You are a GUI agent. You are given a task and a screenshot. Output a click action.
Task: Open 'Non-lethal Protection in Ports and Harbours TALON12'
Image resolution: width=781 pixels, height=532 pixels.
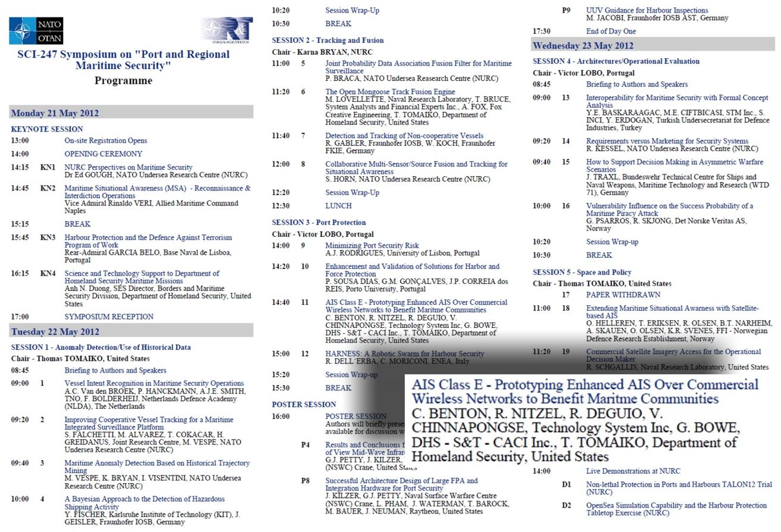(x=679, y=489)
